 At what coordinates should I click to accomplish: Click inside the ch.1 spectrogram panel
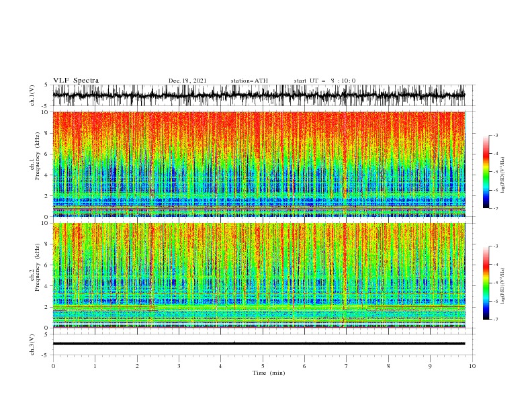click(259, 164)
